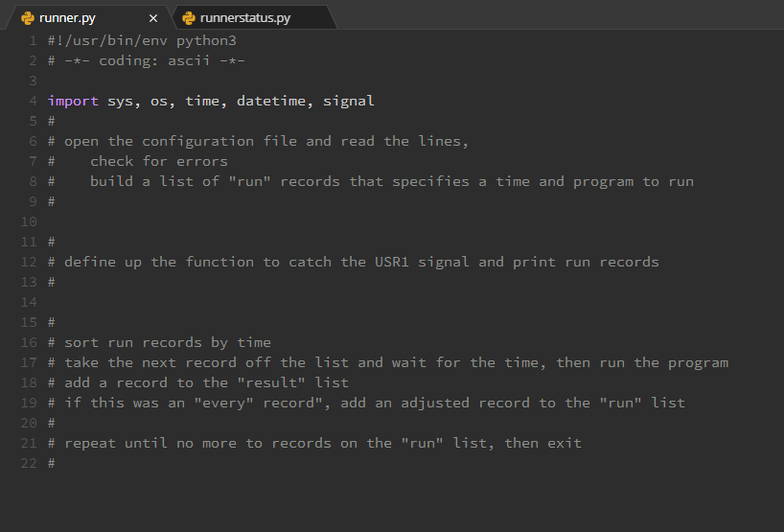
Task: Click USR1 in the line 12 comment
Action: (x=392, y=262)
